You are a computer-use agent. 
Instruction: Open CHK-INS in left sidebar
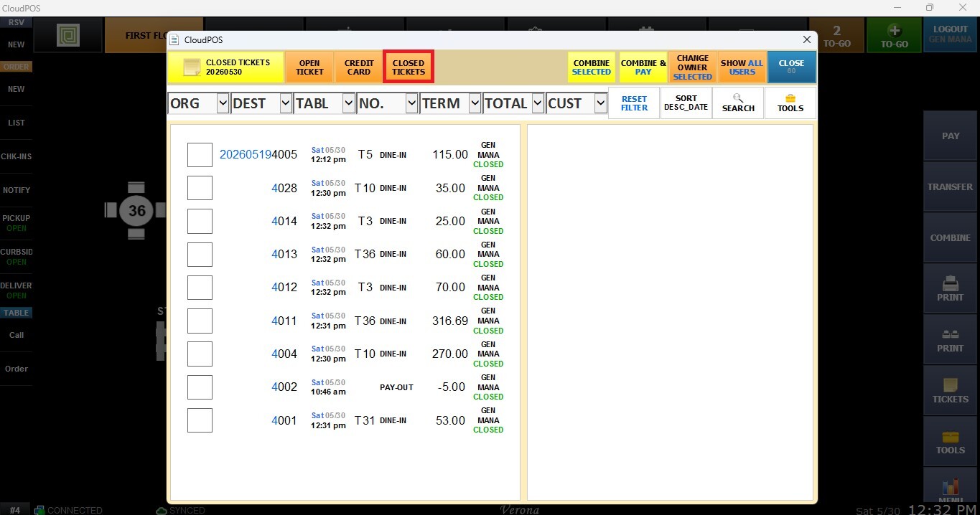16,156
